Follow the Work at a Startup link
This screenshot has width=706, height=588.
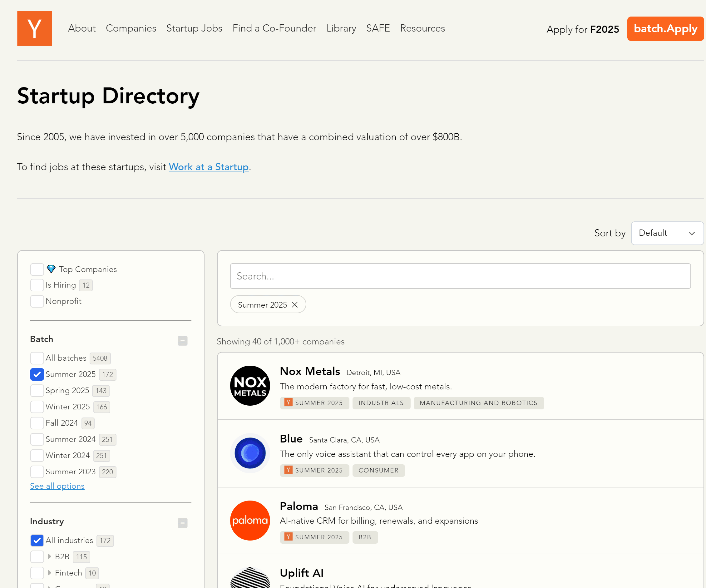209,167
